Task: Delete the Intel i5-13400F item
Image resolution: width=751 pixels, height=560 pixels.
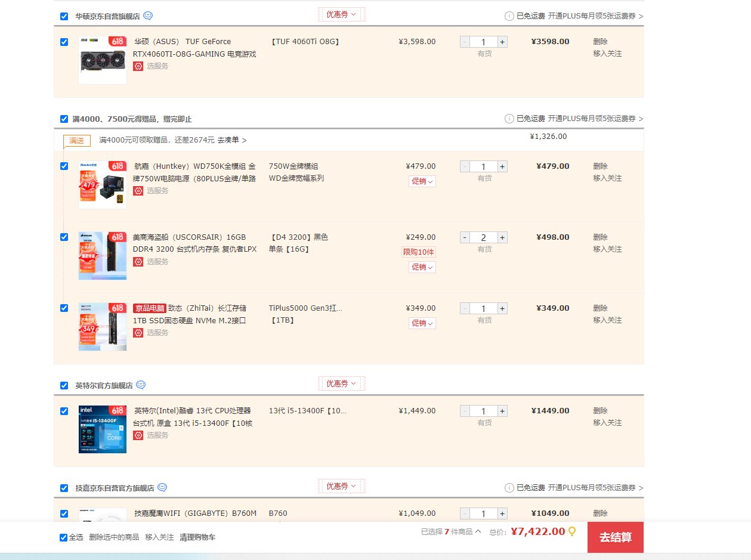Action: click(600, 411)
